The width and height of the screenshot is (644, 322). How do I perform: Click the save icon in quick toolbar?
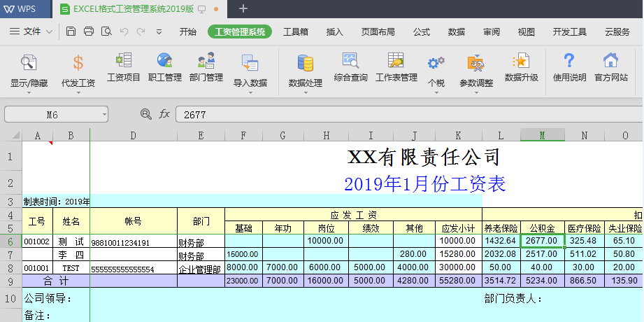71,31
